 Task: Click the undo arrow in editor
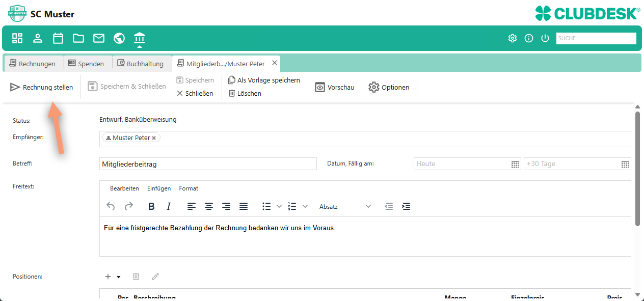[111, 206]
